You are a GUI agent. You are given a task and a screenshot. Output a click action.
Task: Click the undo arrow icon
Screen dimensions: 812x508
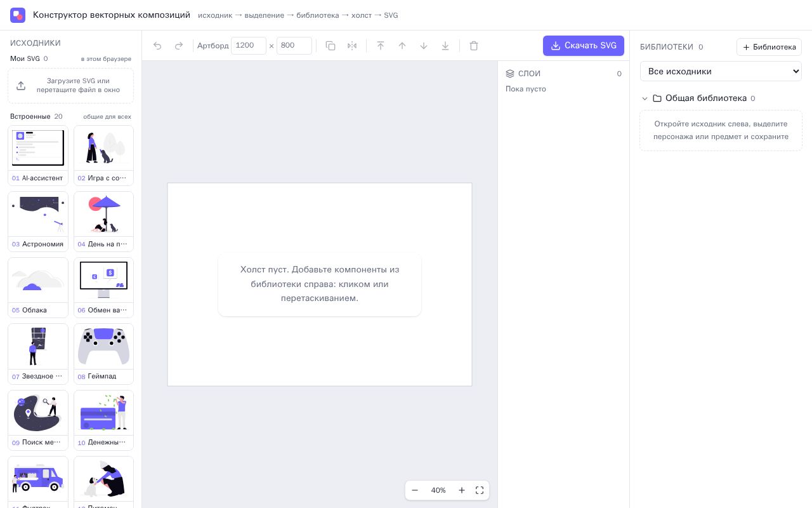point(157,46)
